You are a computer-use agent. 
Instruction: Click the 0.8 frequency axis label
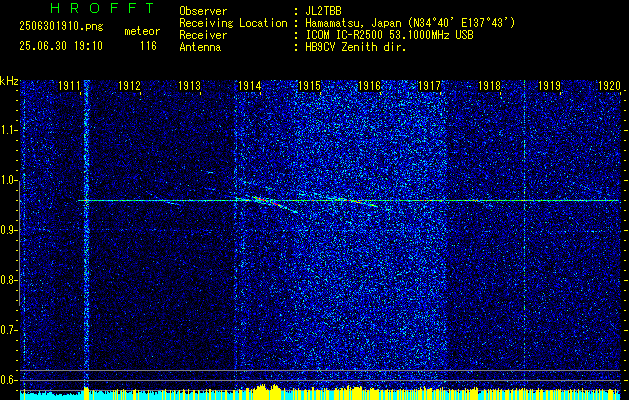[x=8, y=280]
